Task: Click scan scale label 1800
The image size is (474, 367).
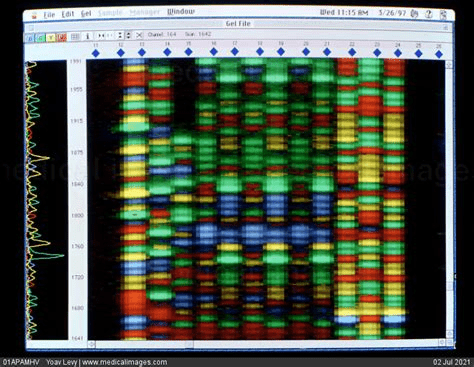Action: 77,215
